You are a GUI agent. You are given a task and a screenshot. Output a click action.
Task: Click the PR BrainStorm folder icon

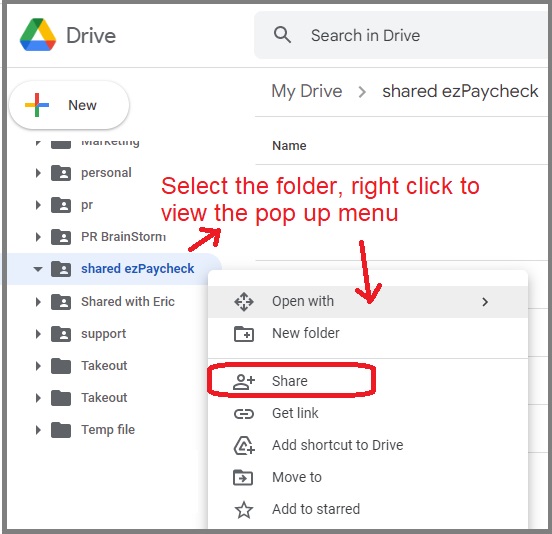(61, 237)
